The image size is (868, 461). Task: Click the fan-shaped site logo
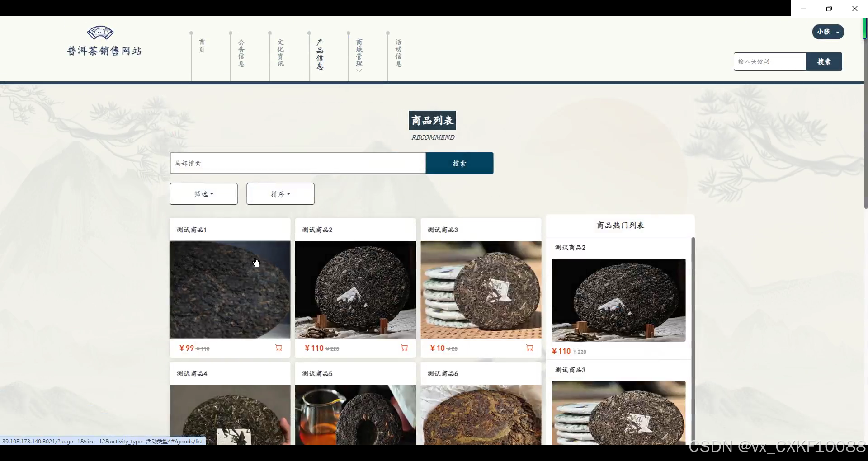tap(100, 33)
